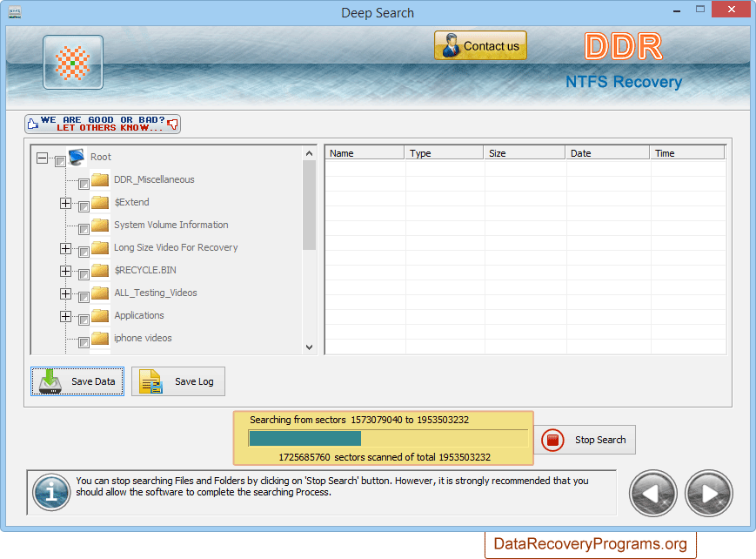Click the DataRecoveryPrograms.org link

click(590, 544)
